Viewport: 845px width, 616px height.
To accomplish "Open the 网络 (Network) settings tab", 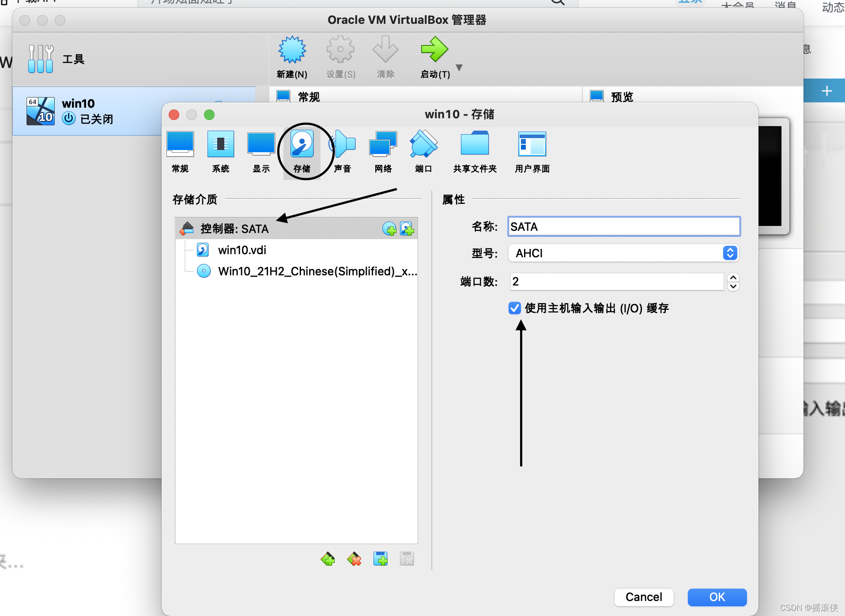I will click(x=383, y=152).
